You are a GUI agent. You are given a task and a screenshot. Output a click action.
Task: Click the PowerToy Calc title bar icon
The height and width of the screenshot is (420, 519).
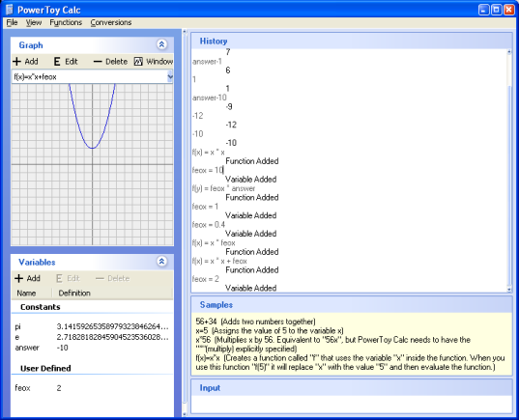click(x=10, y=10)
